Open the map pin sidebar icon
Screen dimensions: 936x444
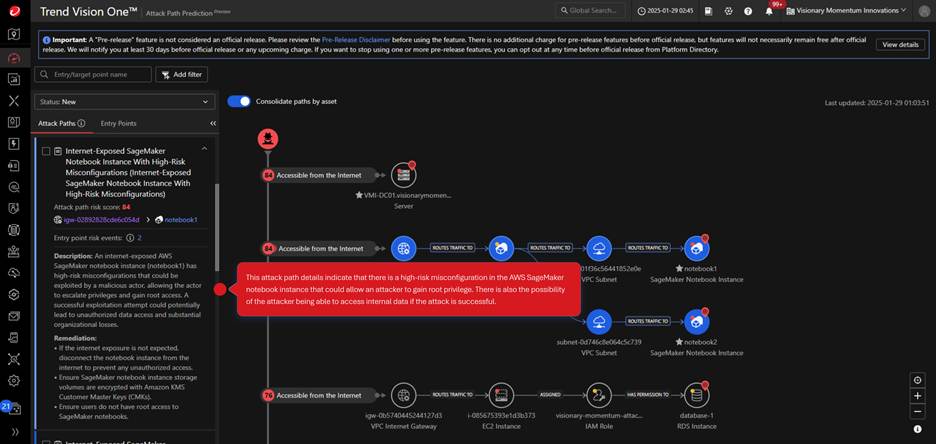pos(14,35)
